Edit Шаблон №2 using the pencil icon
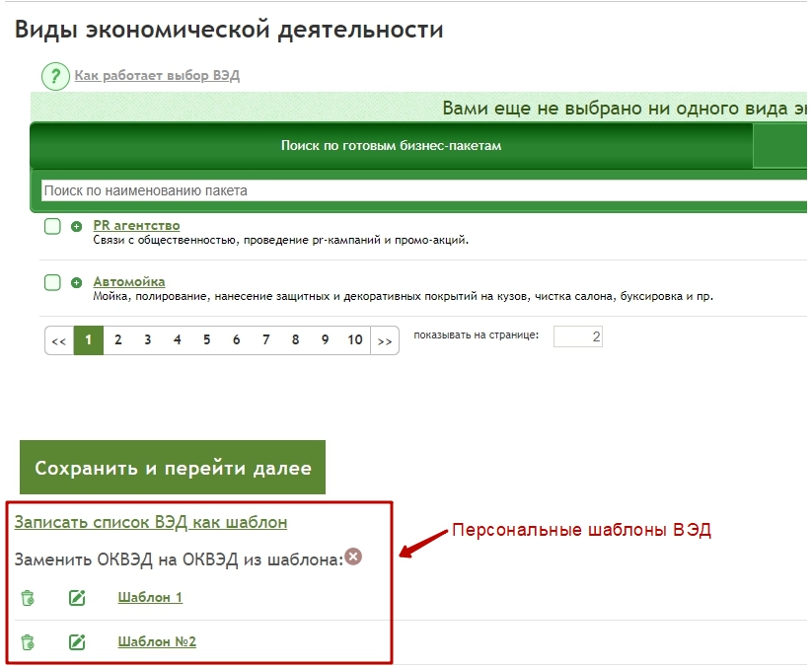The height and width of the screenshot is (669, 812). 77,642
